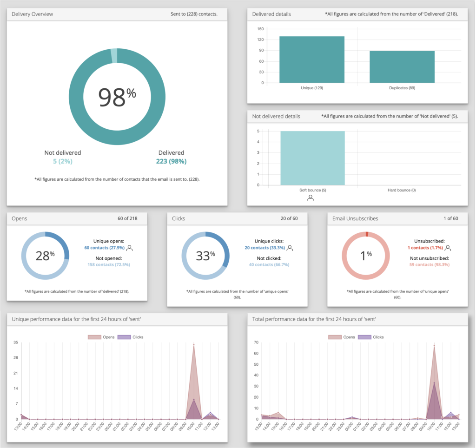Image resolution: width=476 pixels, height=448 pixels.
Task: Click the 'Sent to (228) contacts.' text
Action: [194, 14]
